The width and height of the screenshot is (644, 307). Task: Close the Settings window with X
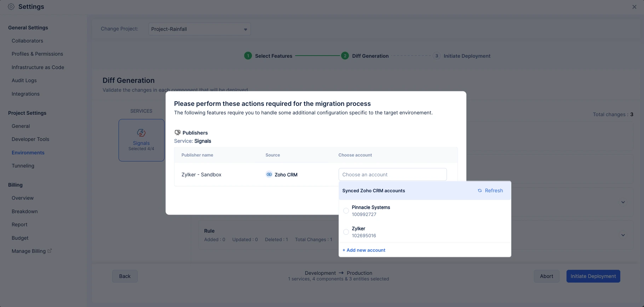click(634, 7)
